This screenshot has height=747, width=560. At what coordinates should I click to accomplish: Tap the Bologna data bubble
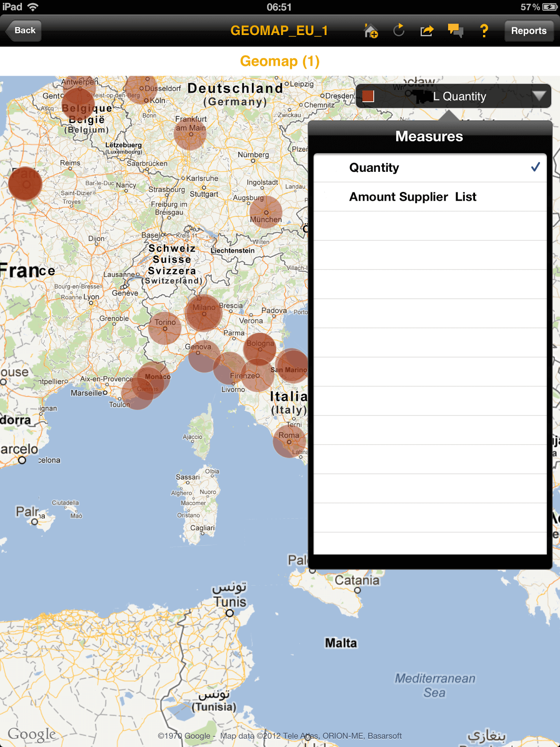coord(260,349)
